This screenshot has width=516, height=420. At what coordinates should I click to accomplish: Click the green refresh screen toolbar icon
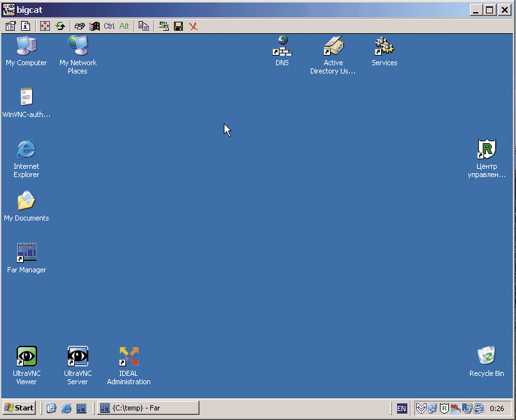click(60, 26)
